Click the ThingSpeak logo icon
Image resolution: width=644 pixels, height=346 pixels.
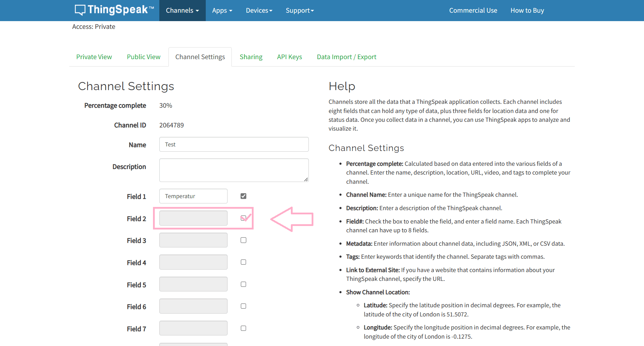80,10
